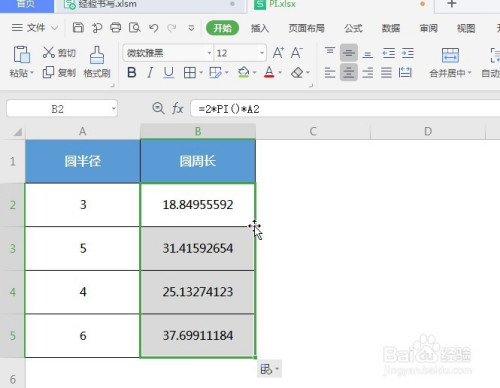Click the formula bar input field
The height and width of the screenshot is (388, 500).
click(345, 109)
